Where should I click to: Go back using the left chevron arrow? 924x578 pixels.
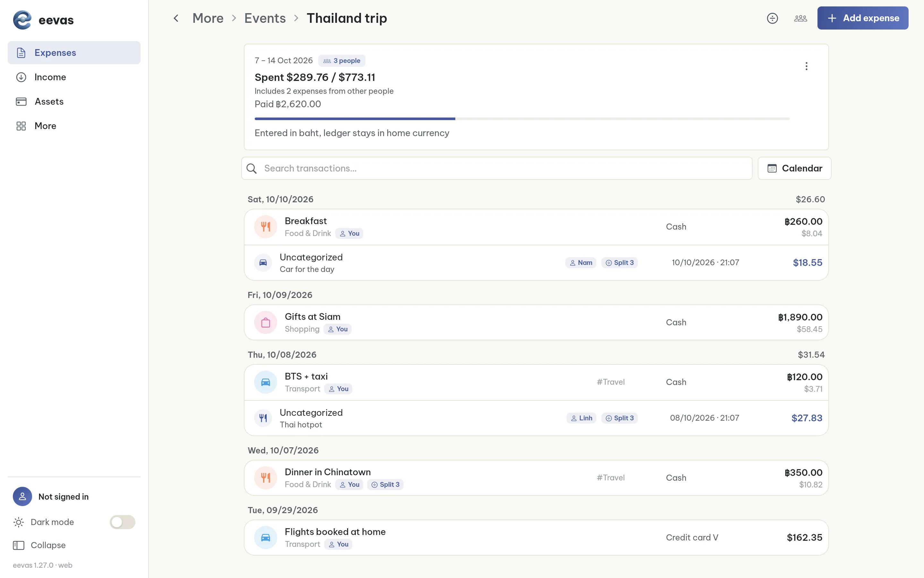(176, 18)
